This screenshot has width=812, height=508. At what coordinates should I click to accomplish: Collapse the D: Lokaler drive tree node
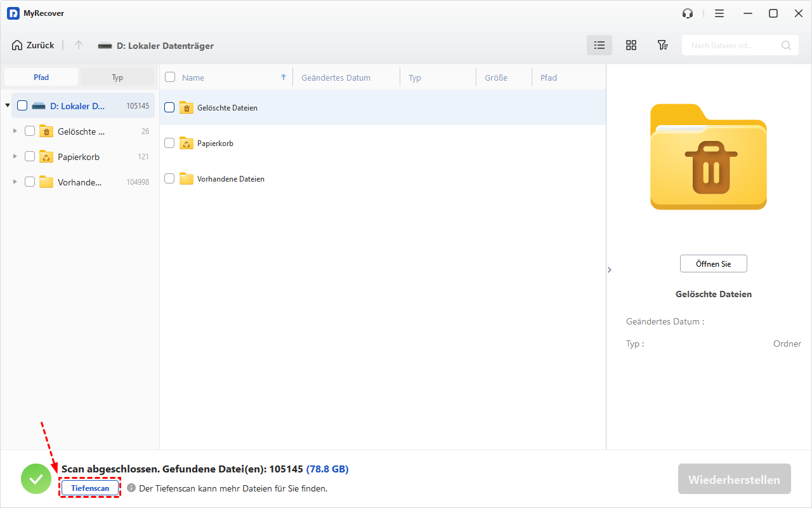8,105
